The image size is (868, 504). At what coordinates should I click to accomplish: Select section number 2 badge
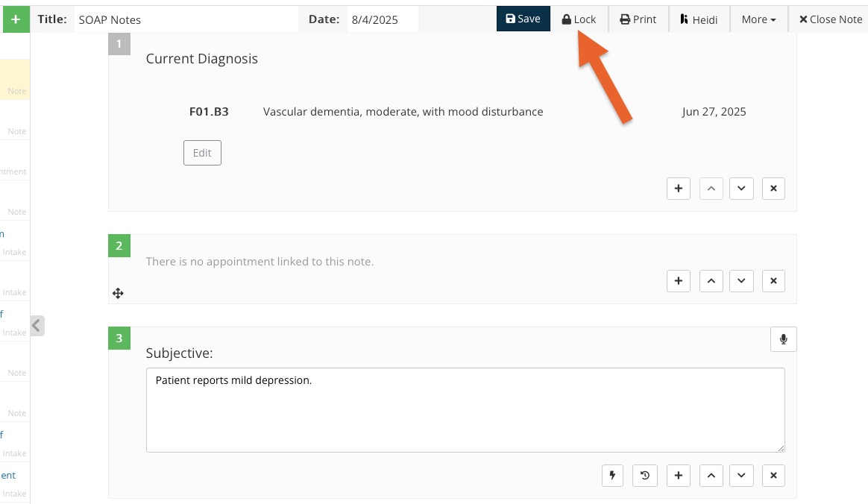[119, 245]
